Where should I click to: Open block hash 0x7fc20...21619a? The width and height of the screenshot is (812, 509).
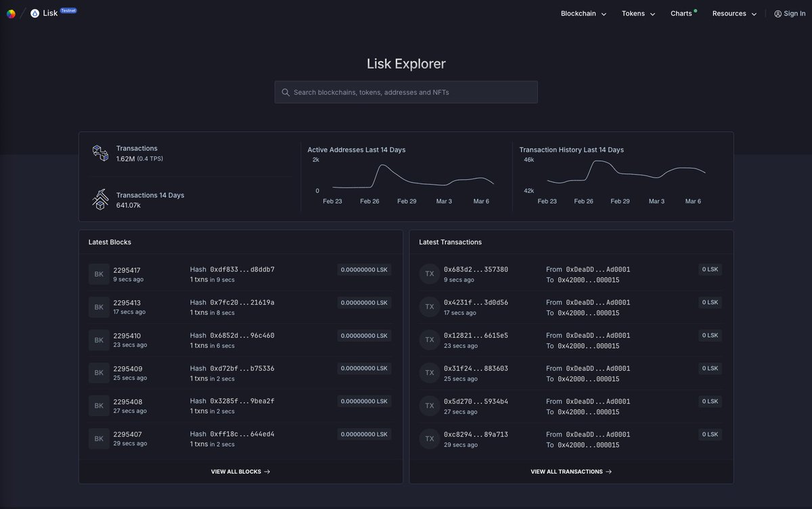[242, 303]
